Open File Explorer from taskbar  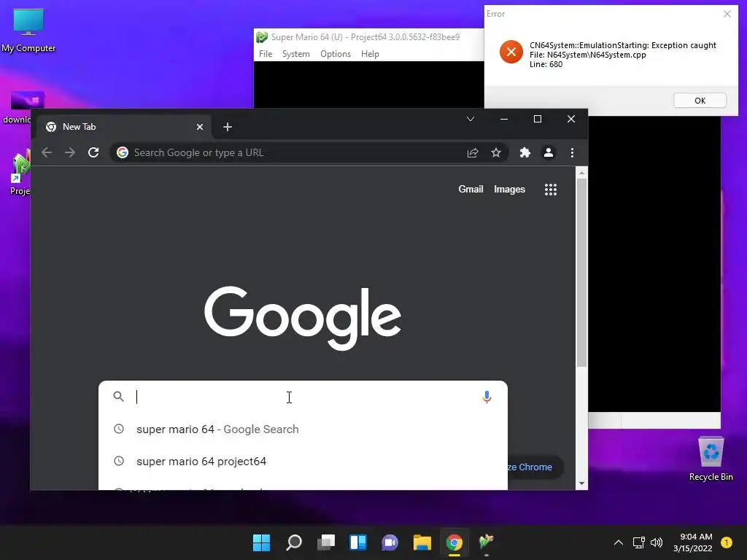click(422, 542)
